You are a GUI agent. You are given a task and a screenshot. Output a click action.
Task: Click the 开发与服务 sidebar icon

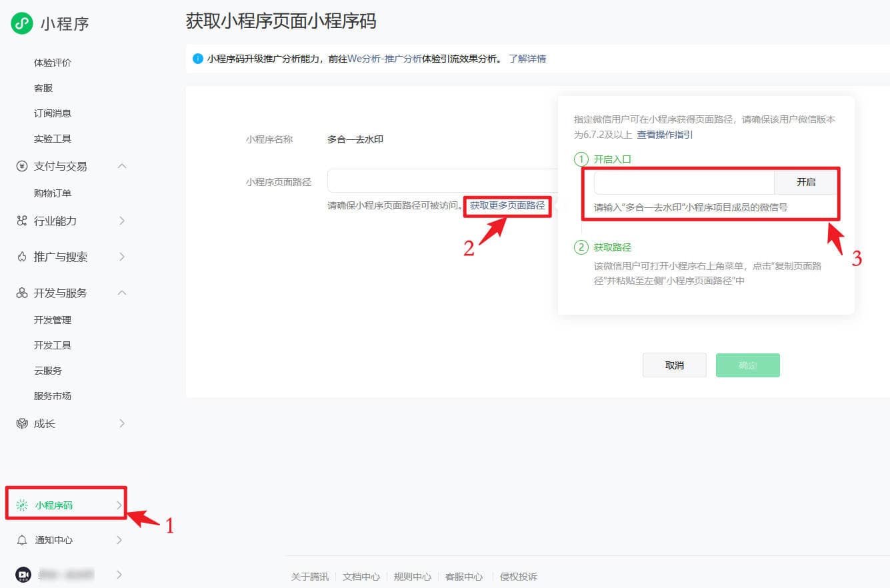coord(22,293)
